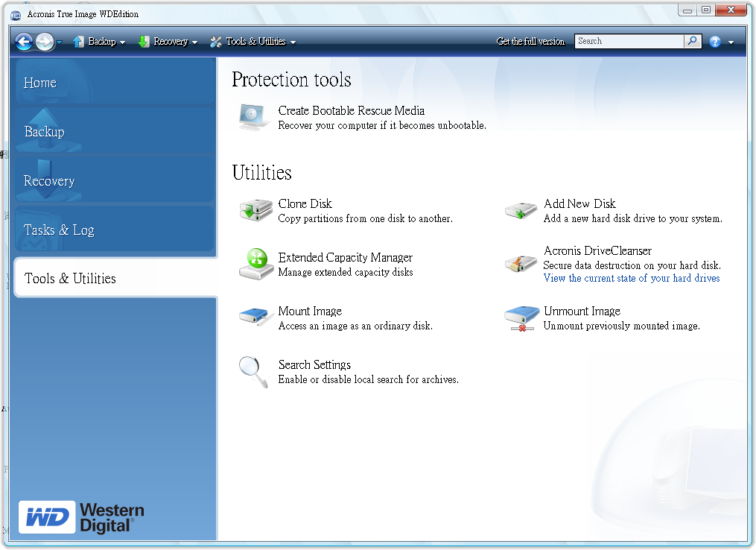Click the Forward navigation arrow
The height and width of the screenshot is (550, 756).
tap(45, 42)
